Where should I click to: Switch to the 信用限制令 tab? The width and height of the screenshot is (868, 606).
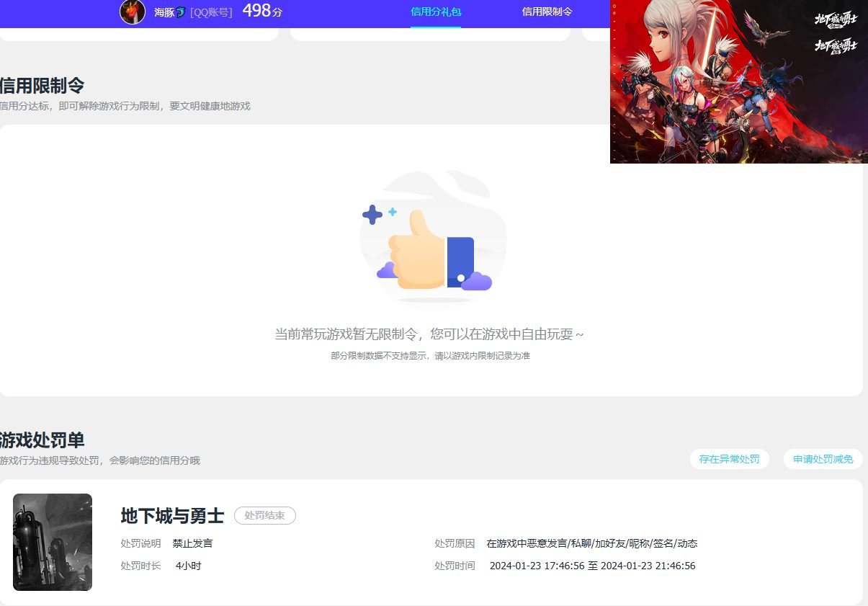[x=547, y=12]
